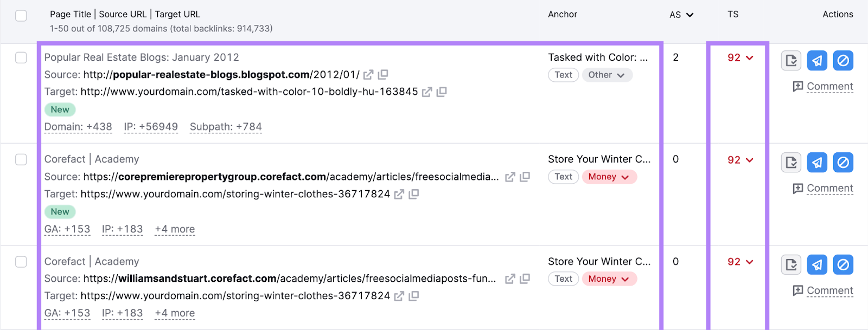This screenshot has height=330, width=868.
Task: Open tasked-with-color-10-boldly-hu target URL
Action: click(250, 92)
